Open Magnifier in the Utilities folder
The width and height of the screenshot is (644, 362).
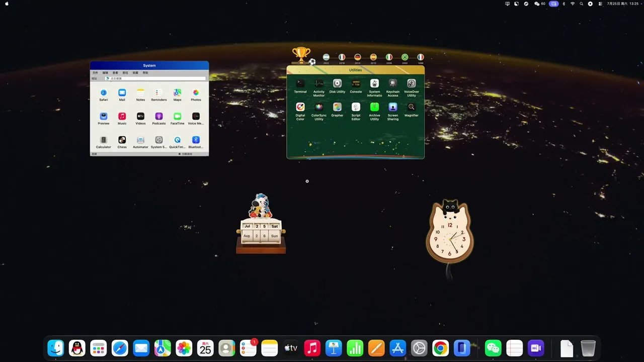click(x=412, y=107)
